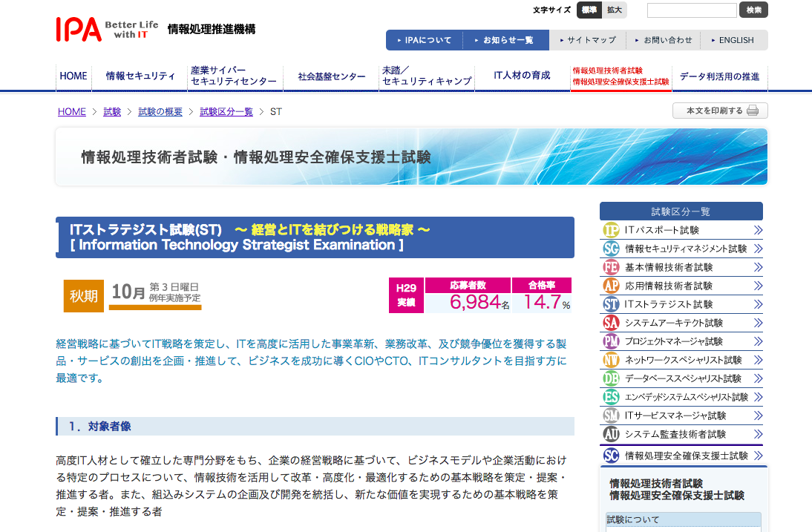Click the IP badge icon for ITパスポート試験

[611, 230]
